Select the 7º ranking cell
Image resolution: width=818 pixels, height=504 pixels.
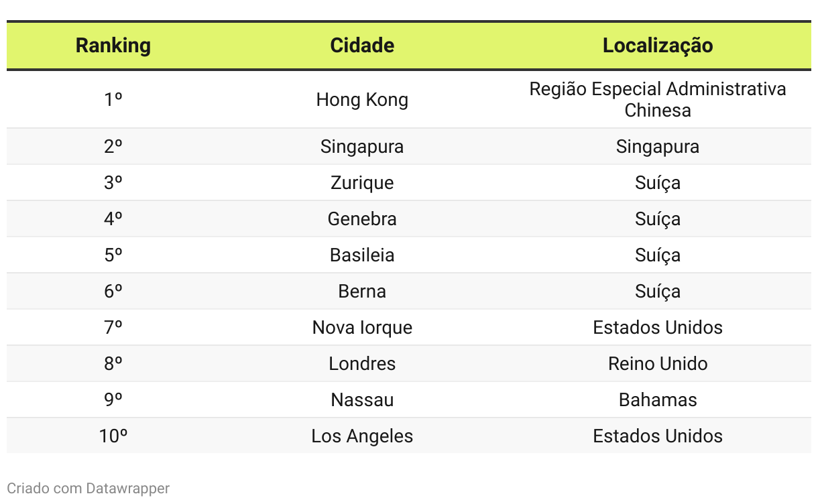click(x=113, y=328)
